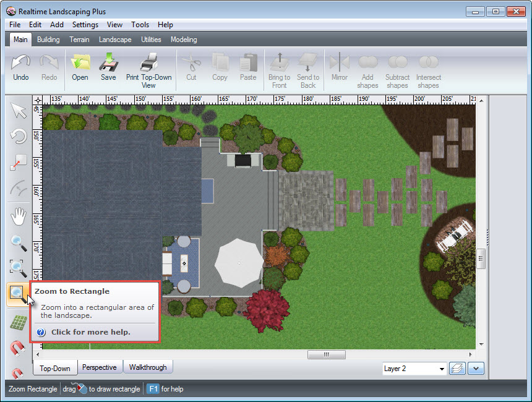Viewport: 532px width, 402px height.
Task: Click the stone patio beside the deck steps
Action: [x=306, y=201]
